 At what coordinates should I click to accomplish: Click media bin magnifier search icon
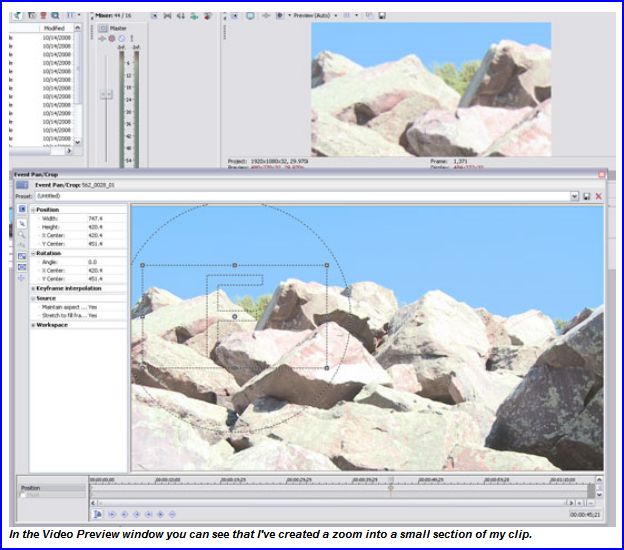point(55,16)
